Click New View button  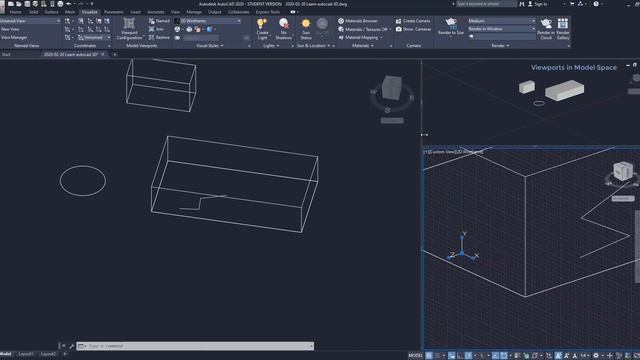click(11, 29)
